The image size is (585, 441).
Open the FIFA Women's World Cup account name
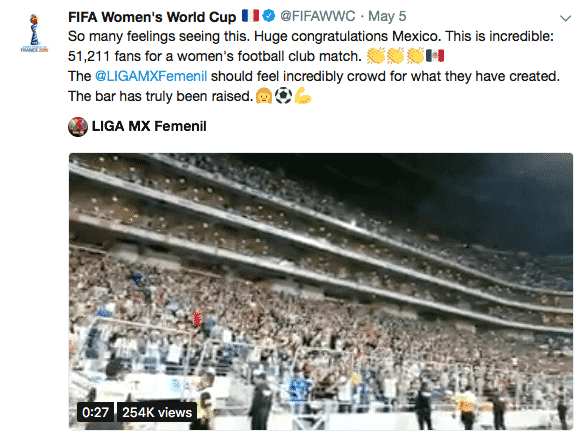point(152,17)
